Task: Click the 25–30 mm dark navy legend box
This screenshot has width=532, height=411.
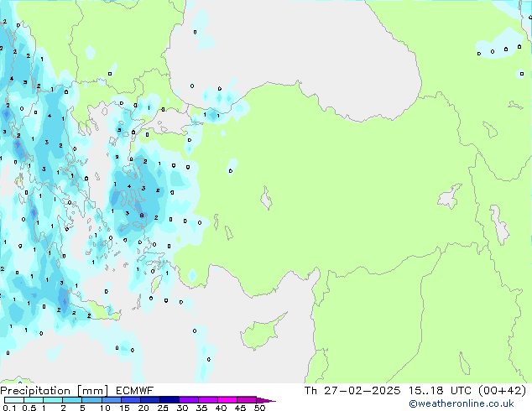Action: click(169, 400)
